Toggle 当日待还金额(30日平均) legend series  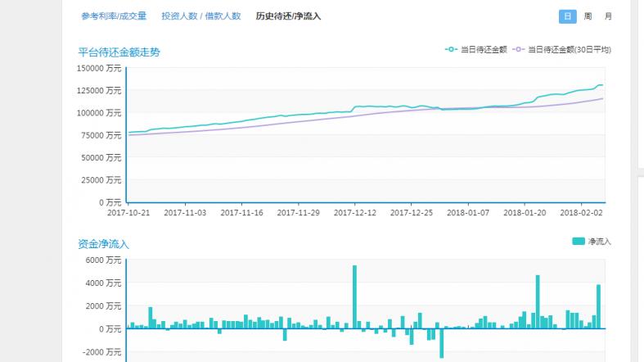(562, 49)
